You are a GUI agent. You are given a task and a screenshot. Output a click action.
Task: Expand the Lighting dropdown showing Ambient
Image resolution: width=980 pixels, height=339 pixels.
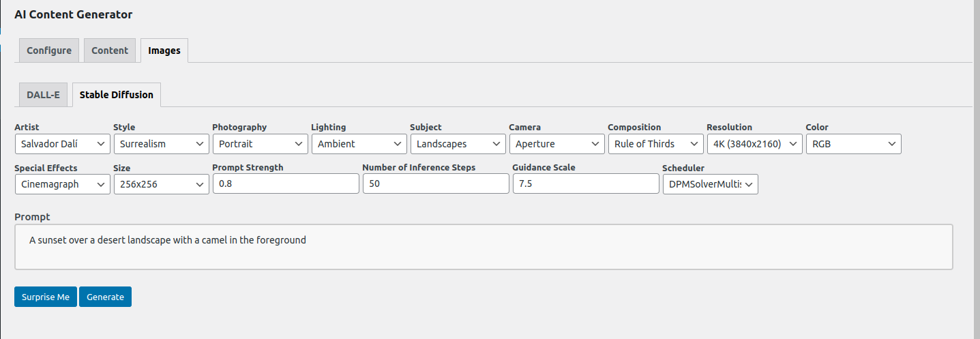click(x=359, y=144)
